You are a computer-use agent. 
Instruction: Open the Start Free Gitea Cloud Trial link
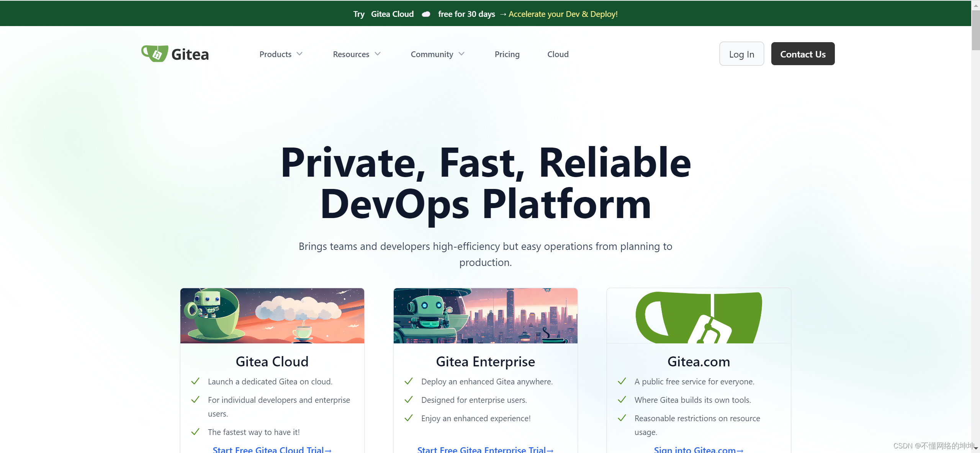[272, 450]
